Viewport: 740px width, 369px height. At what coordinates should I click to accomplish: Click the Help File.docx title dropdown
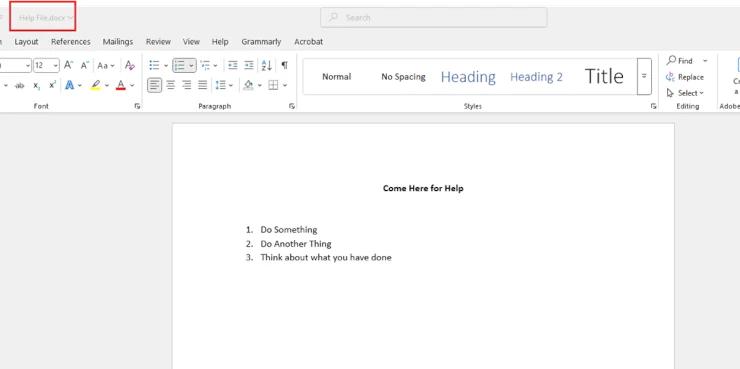[x=46, y=17]
